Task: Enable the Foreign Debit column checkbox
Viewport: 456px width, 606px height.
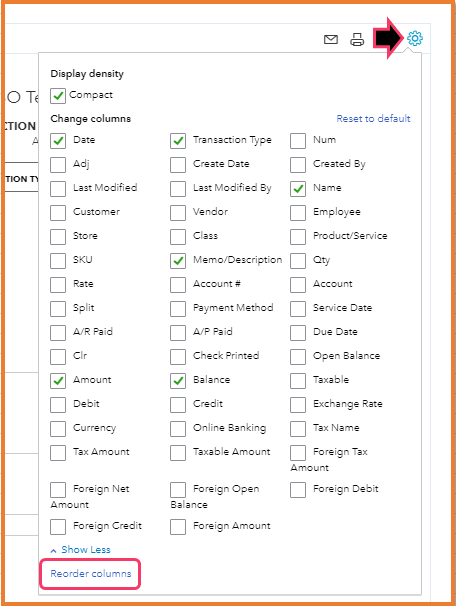Action: pos(298,489)
